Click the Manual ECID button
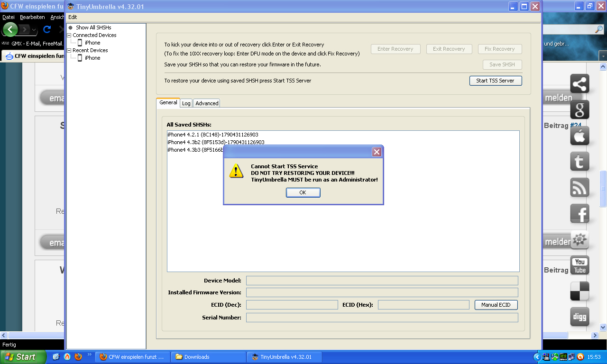607x364 pixels. click(x=496, y=305)
